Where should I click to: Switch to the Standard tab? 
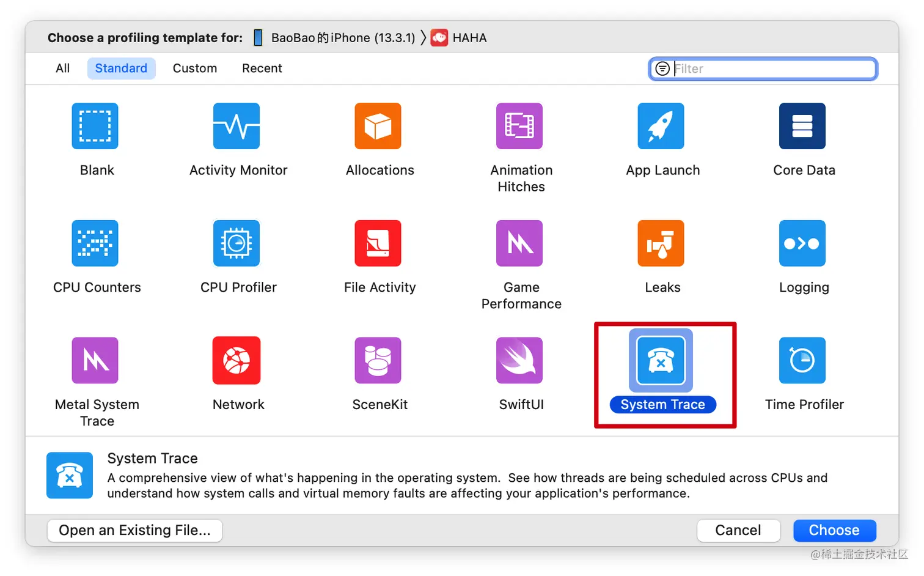click(x=121, y=68)
